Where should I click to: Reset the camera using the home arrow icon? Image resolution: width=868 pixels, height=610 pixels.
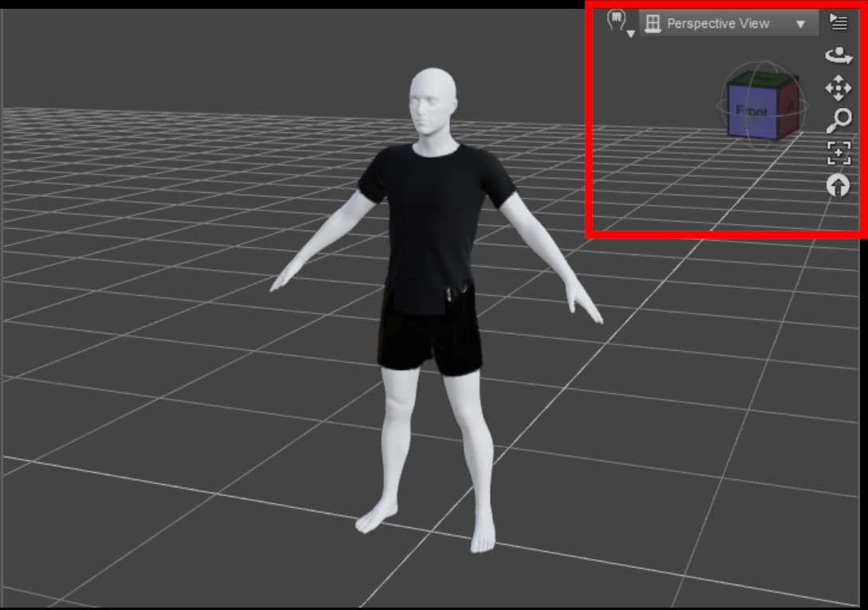pyautogui.click(x=837, y=186)
